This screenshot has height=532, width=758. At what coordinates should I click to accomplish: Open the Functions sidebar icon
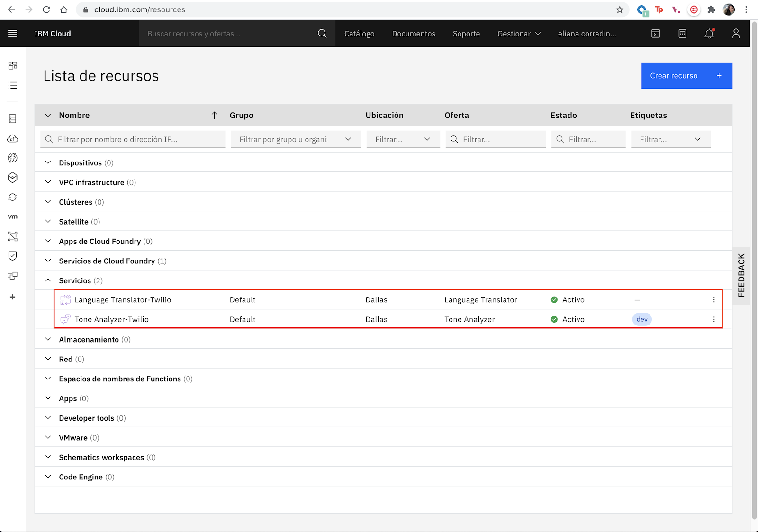click(x=13, y=158)
